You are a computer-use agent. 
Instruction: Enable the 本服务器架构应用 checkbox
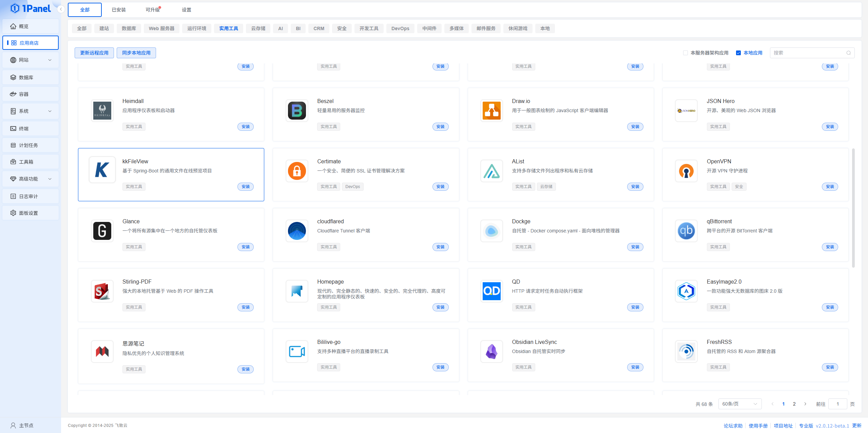[x=686, y=53]
